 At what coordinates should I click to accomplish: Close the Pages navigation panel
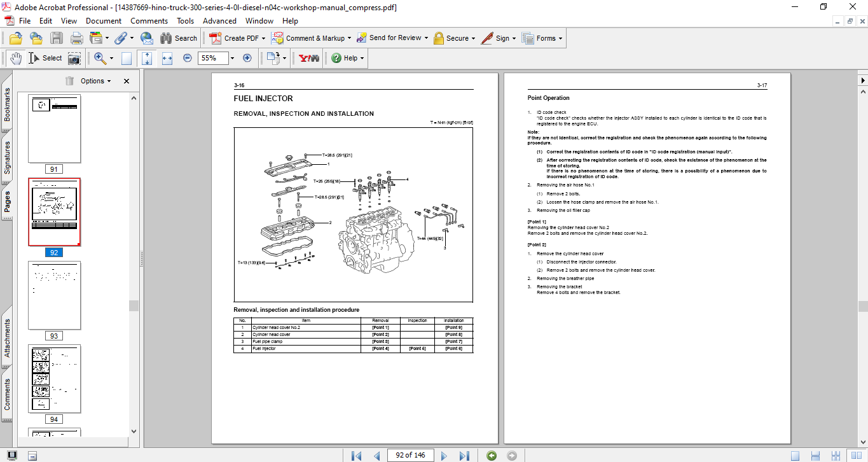(x=126, y=81)
